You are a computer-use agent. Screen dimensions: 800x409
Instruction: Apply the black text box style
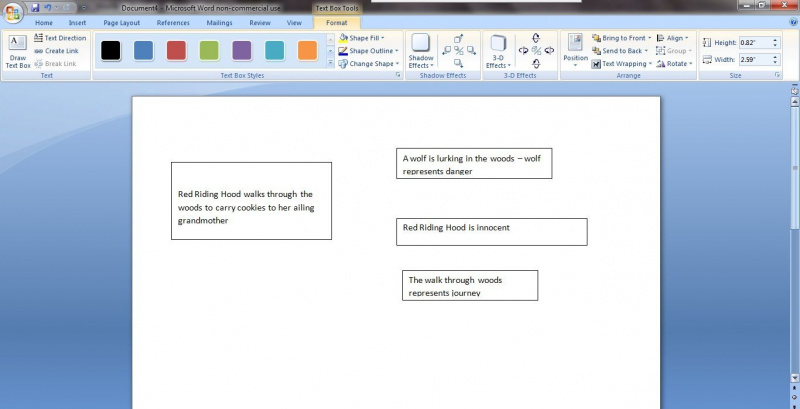pos(111,50)
